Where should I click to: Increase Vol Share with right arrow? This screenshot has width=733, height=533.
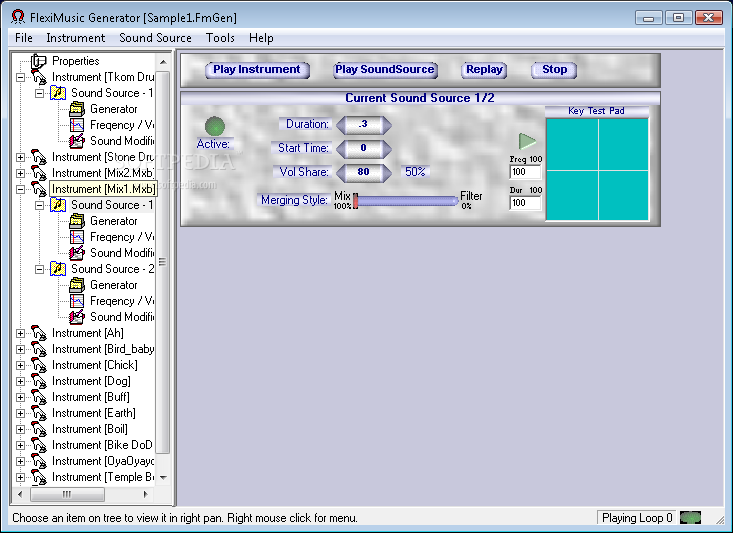386,173
